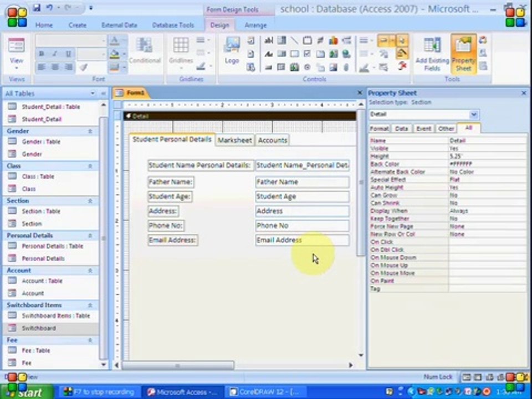Collapse the Gender group
The height and width of the screenshot is (399, 532).
click(x=90, y=131)
